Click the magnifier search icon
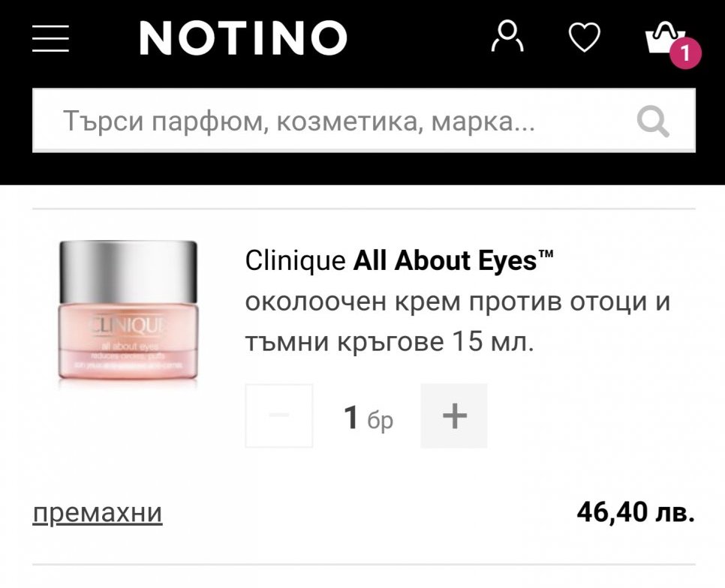 (x=653, y=121)
